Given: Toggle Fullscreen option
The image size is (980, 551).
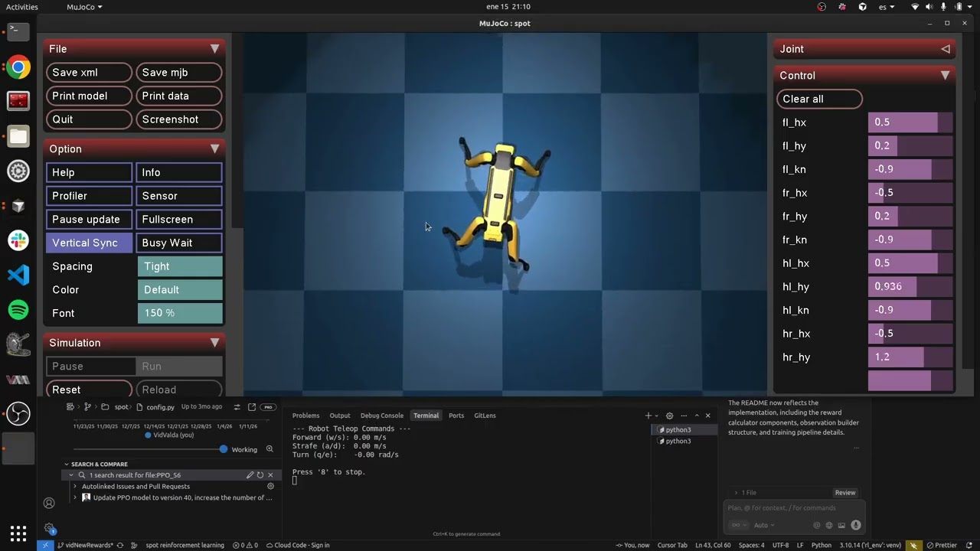Looking at the screenshot, I should point(179,219).
